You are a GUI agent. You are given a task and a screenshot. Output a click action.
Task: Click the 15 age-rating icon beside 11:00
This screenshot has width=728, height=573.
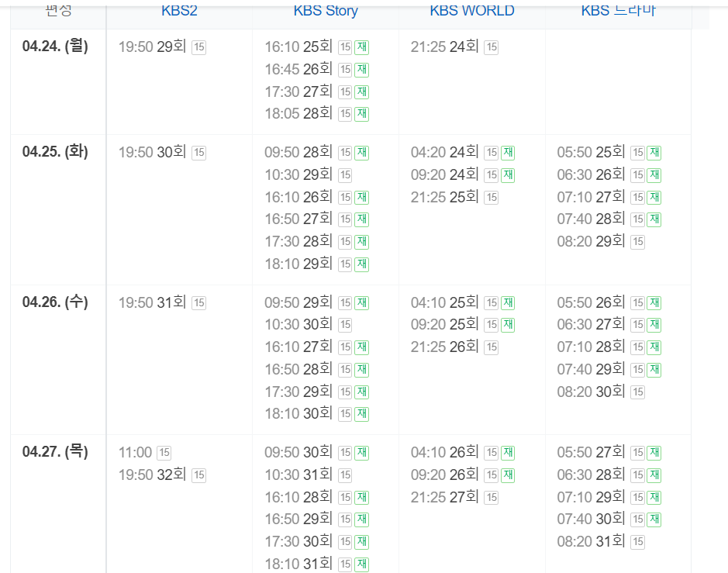click(164, 453)
